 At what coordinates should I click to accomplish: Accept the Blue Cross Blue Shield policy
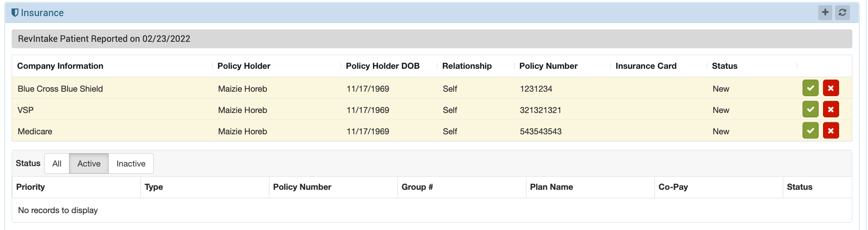coord(810,88)
